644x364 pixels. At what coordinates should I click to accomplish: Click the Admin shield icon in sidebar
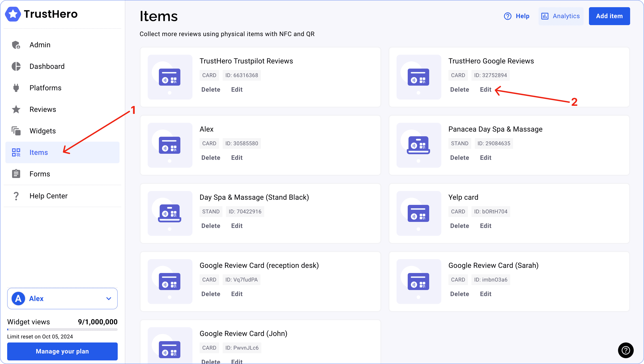pos(16,45)
